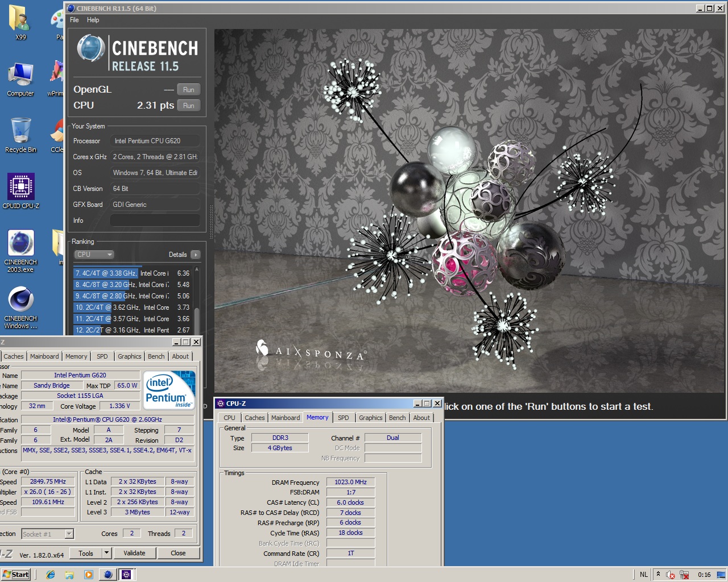Click CPU-Z Tools button
Image resolution: width=728 pixels, height=582 pixels.
(86, 553)
